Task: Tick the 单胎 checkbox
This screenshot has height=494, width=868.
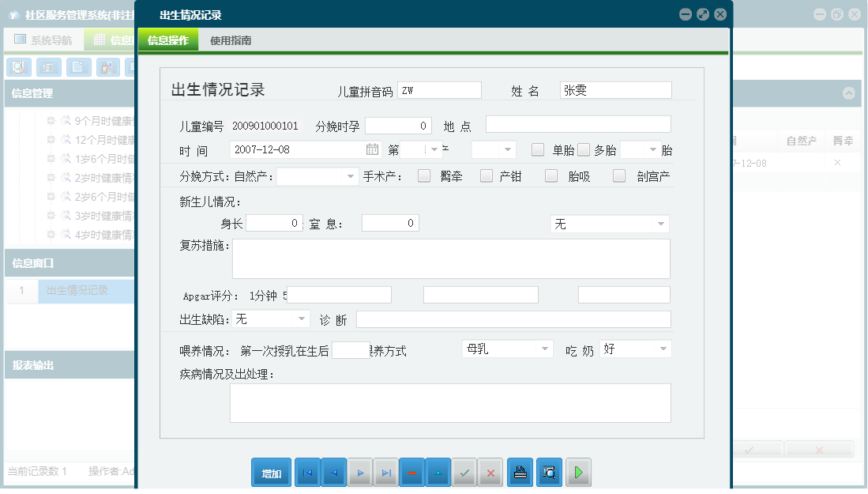Action: (x=538, y=149)
